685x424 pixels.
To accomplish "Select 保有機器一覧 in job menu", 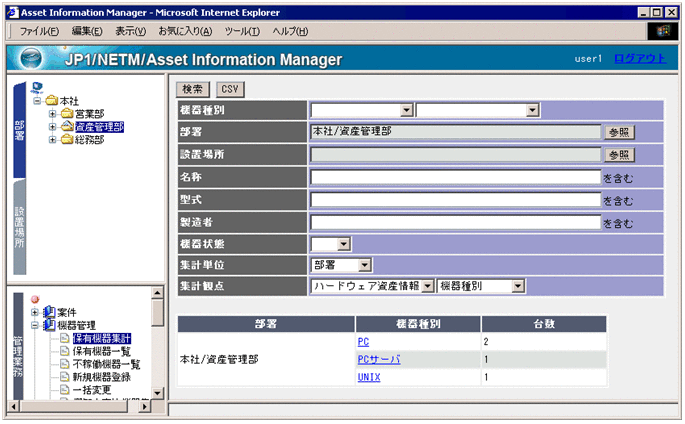I will point(101,351).
